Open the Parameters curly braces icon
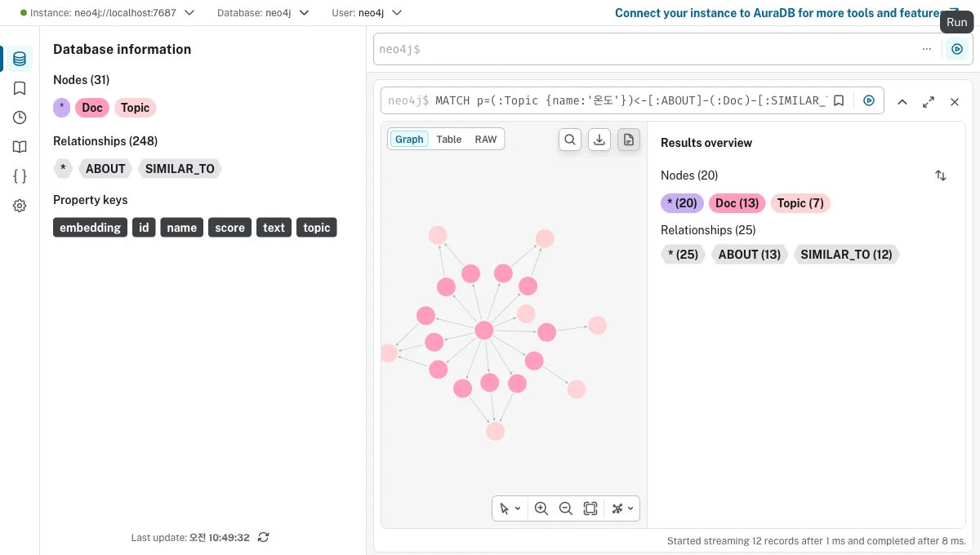 20,176
